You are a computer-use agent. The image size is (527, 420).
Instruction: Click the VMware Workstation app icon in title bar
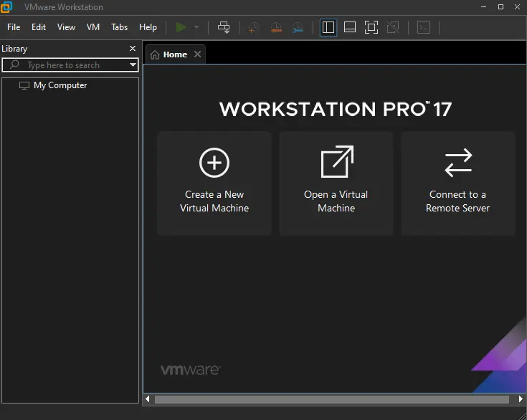click(x=6, y=6)
